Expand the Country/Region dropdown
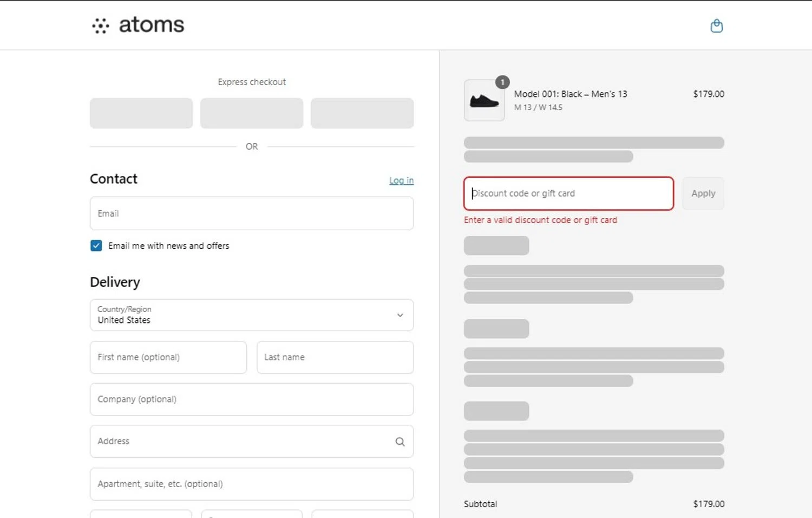The width and height of the screenshot is (812, 518). [252, 315]
